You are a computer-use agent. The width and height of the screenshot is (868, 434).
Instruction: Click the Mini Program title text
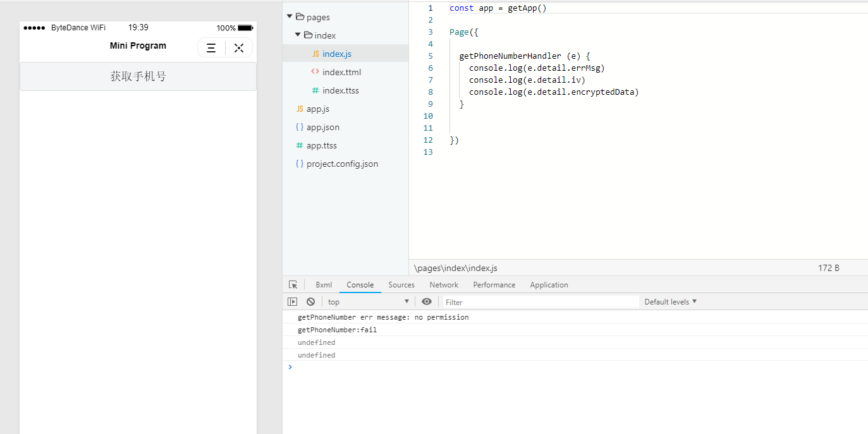tap(138, 45)
